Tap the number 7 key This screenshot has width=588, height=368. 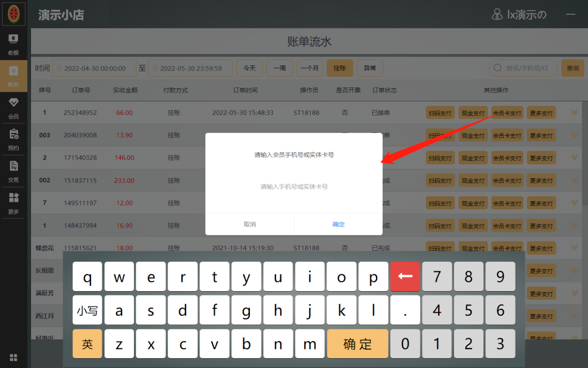tap(437, 276)
